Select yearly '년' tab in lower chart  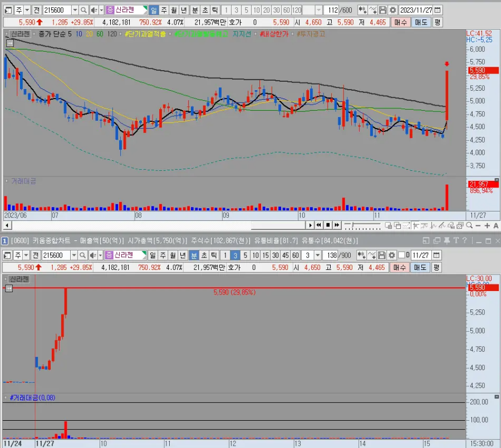tap(183, 255)
